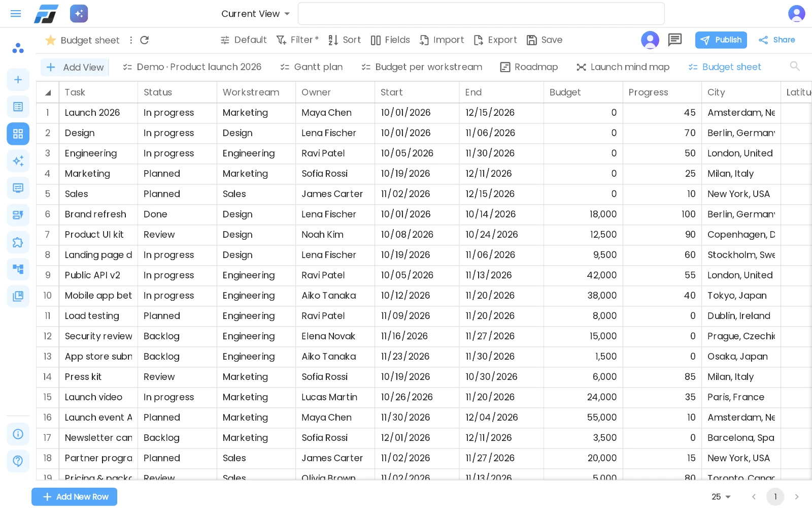812x508 pixels.
Task: Open the three dots workspace icon in the sidebar
Action: 18,48
